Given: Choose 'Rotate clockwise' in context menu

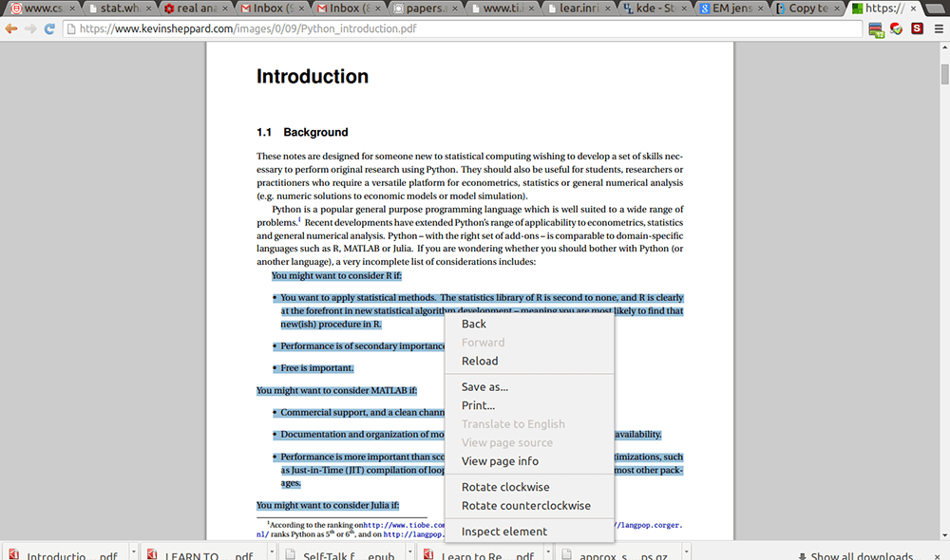Looking at the screenshot, I should click(505, 487).
